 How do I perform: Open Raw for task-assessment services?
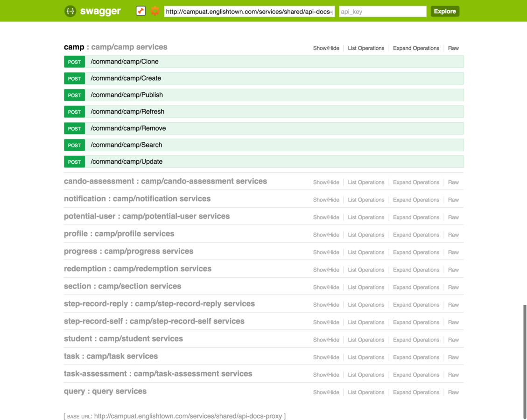(453, 374)
